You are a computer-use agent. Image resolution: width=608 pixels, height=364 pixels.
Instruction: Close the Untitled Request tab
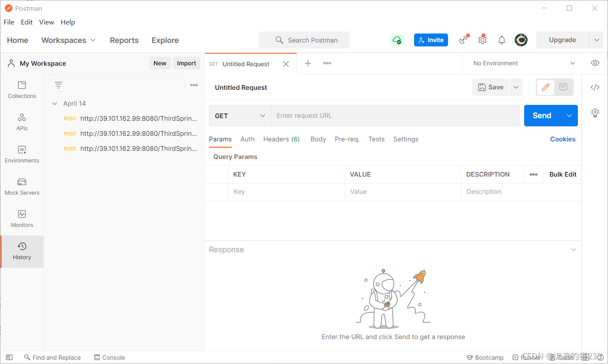pos(286,64)
